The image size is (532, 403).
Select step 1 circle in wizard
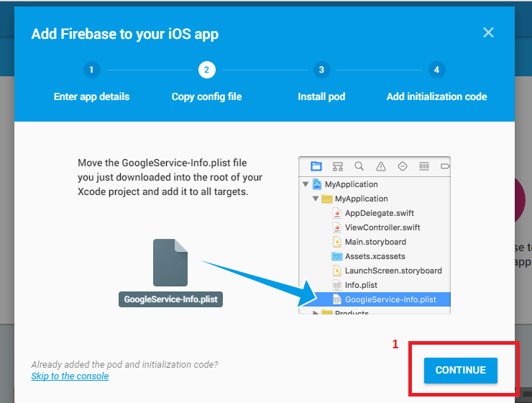pos(91,70)
